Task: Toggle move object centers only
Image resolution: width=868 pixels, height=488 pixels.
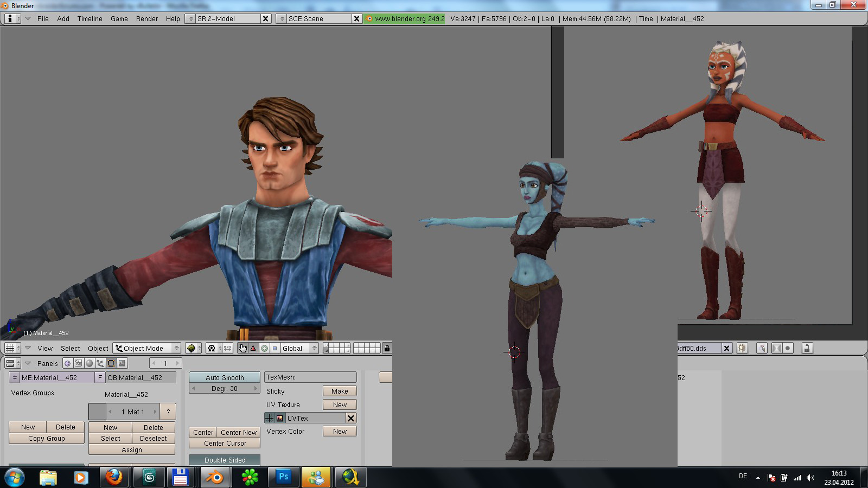Action: click(228, 348)
